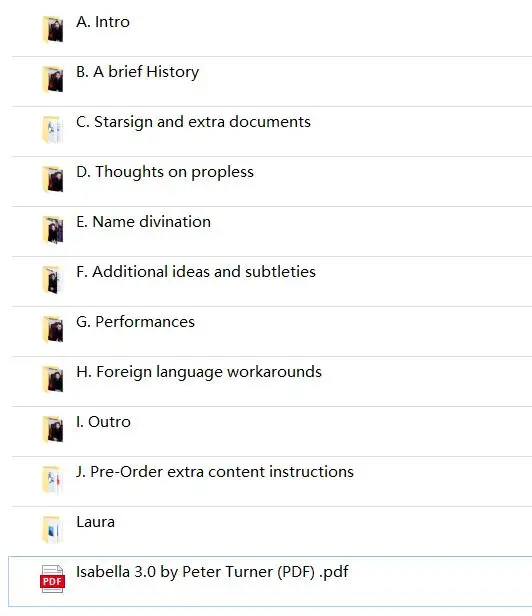532x616 pixels.
Task: Select 'J. Pre-Order extra content instructions' name
Action: point(215,472)
